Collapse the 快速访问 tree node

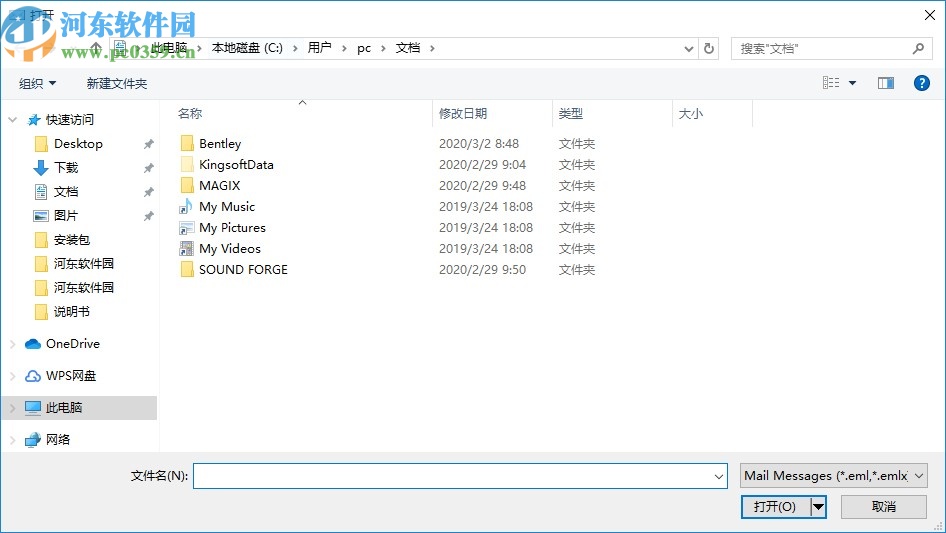[13, 120]
